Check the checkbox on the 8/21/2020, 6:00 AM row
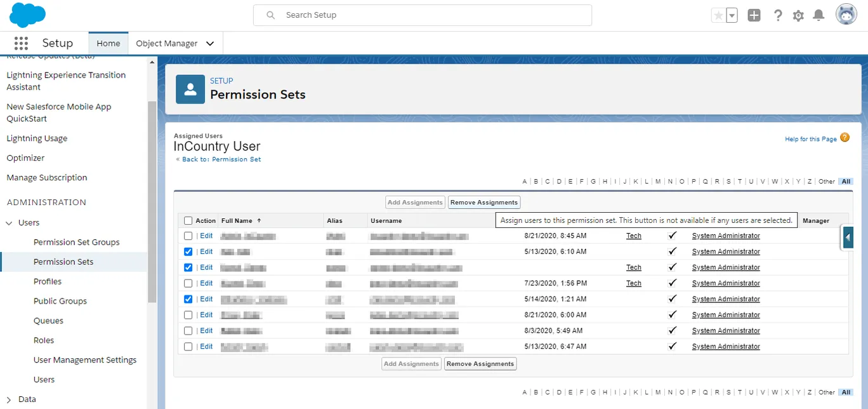 click(188, 314)
